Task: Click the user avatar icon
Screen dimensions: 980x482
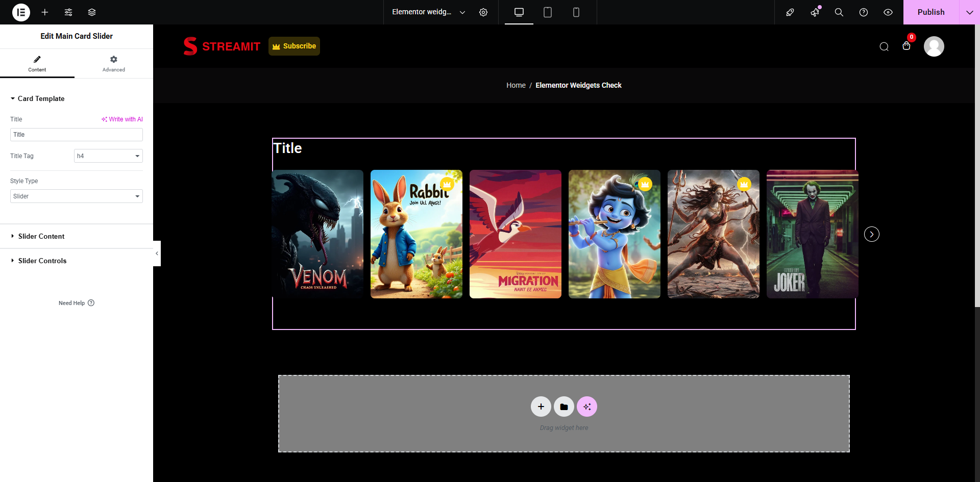Action: click(x=934, y=46)
